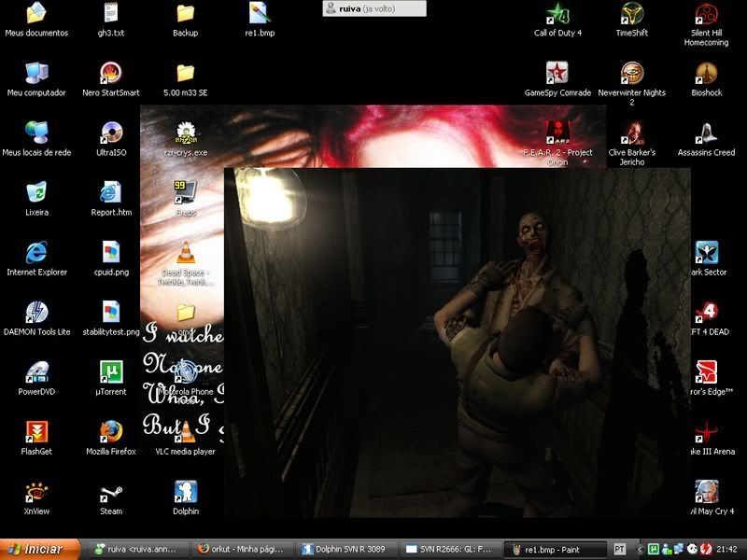Launch Fraps shortcut
The image size is (747, 560).
(185, 192)
